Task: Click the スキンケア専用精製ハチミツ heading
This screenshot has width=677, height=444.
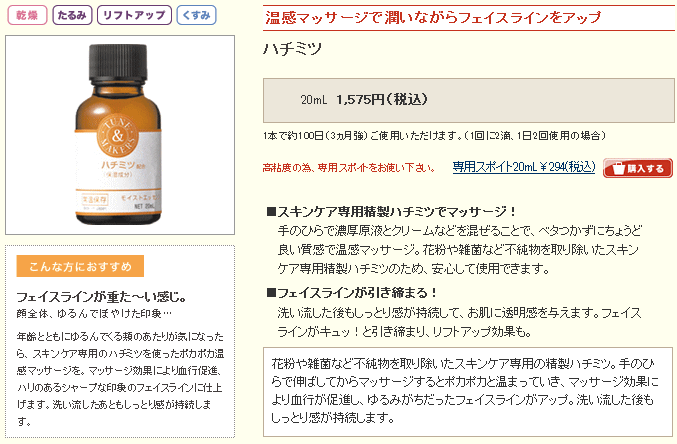Action: [x=392, y=212]
